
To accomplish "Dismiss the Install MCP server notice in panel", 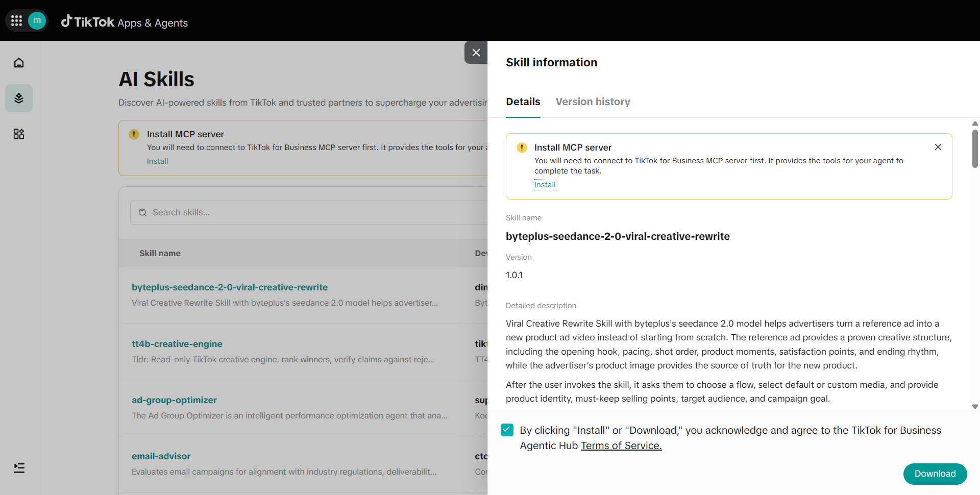I will 938,147.
